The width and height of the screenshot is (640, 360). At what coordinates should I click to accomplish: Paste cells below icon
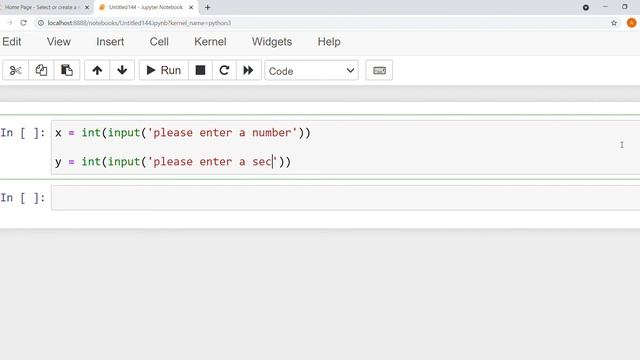click(x=67, y=70)
